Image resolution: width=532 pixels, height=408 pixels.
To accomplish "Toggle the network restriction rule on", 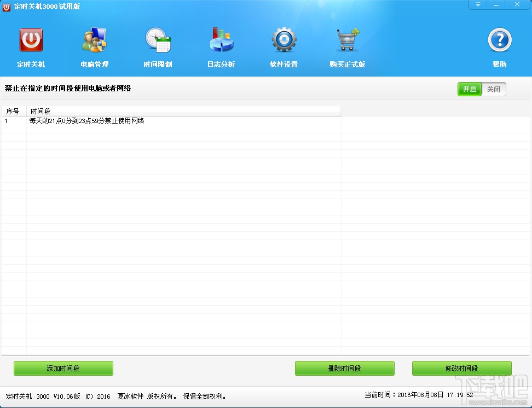I will click(x=469, y=89).
